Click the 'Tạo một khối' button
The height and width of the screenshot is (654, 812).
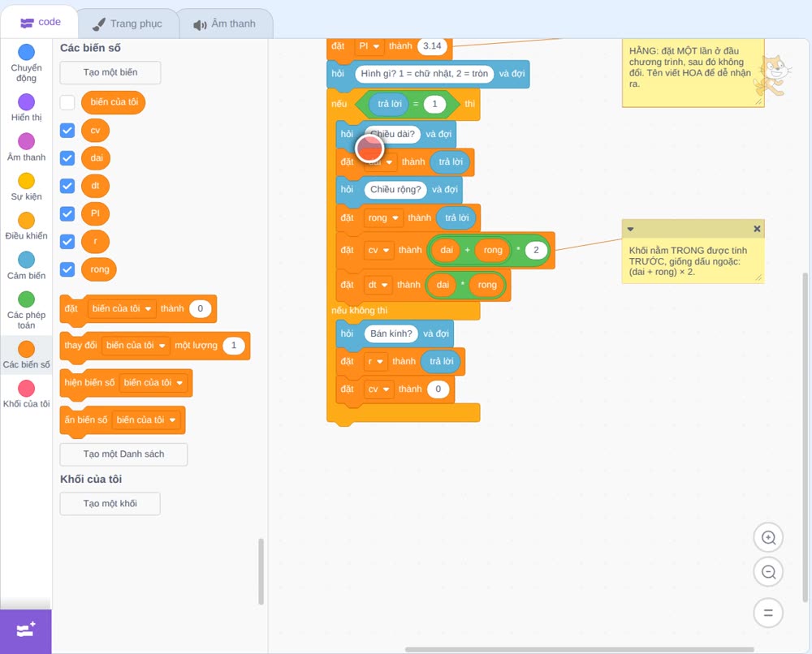point(110,503)
